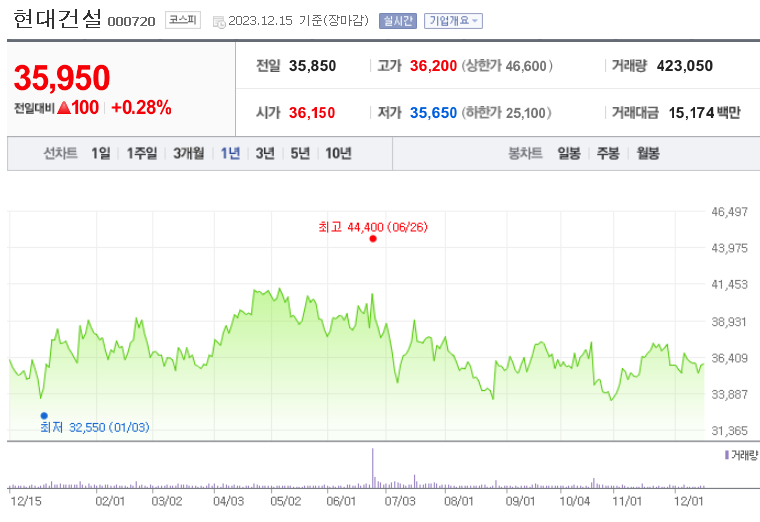Click the 고가 value 36,200

pos(433,66)
